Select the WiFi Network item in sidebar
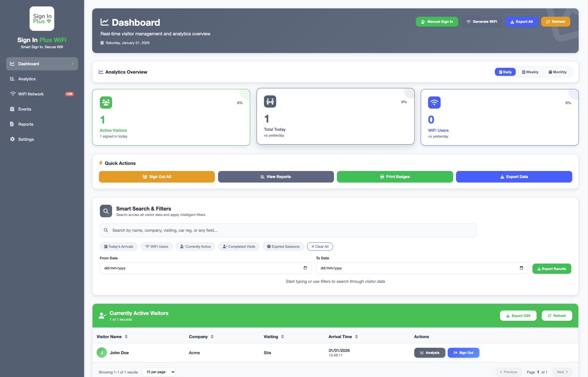Image resolution: width=588 pixels, height=377 pixels. 31,94
